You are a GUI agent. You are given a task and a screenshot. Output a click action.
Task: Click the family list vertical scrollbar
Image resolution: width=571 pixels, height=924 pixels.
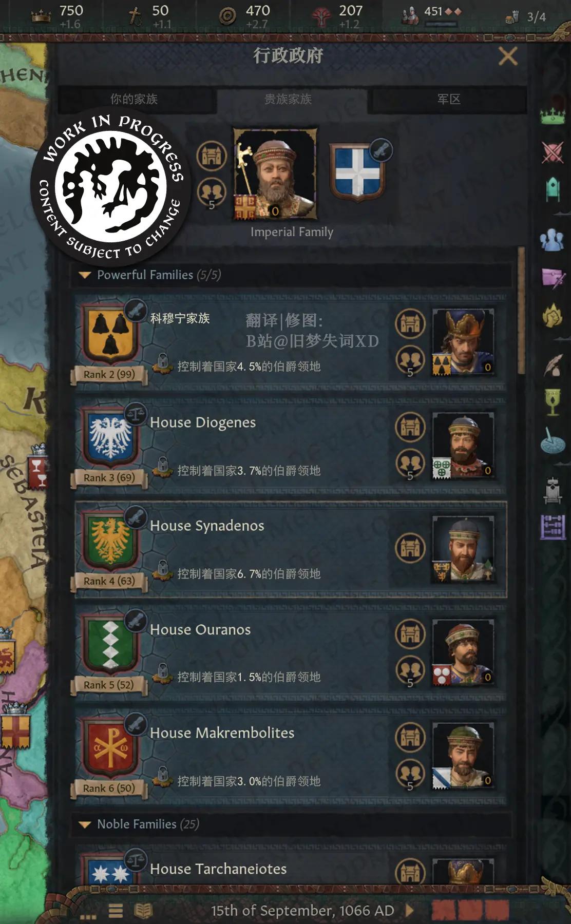(x=521, y=311)
